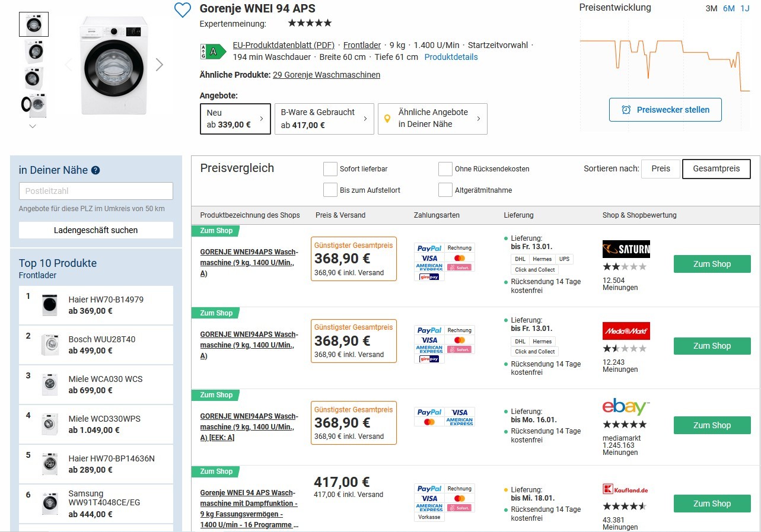
Task: Click the Saturn shop logo
Action: (x=626, y=249)
